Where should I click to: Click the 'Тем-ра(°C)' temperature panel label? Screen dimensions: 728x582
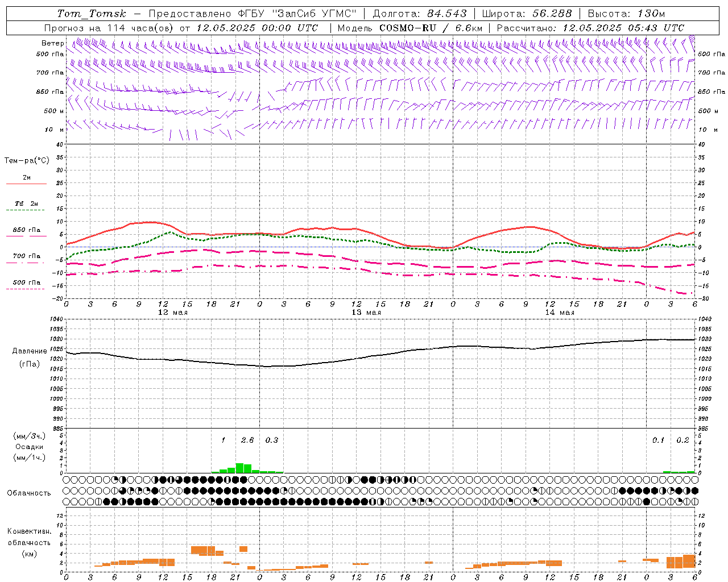(27, 161)
